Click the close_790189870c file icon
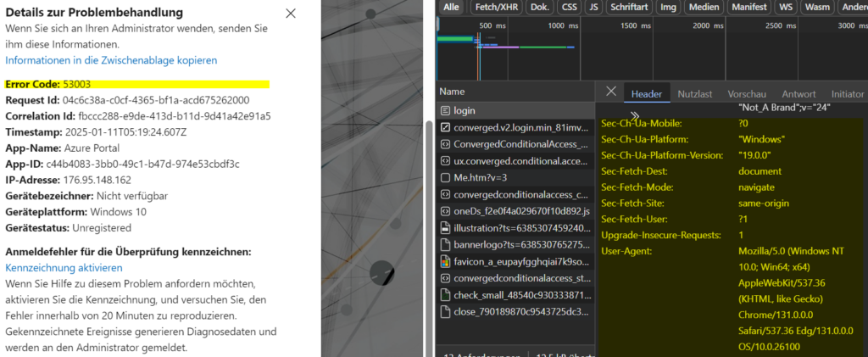The height and width of the screenshot is (357, 868). click(445, 311)
